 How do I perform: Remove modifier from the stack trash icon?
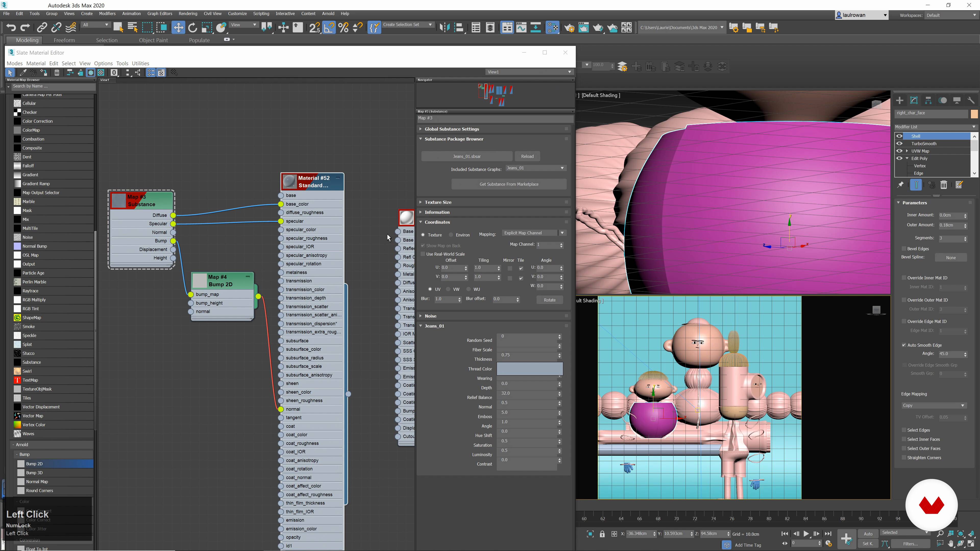point(944,185)
